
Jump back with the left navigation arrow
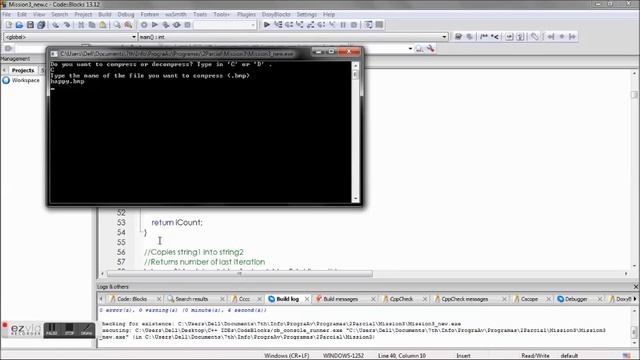point(551,37)
